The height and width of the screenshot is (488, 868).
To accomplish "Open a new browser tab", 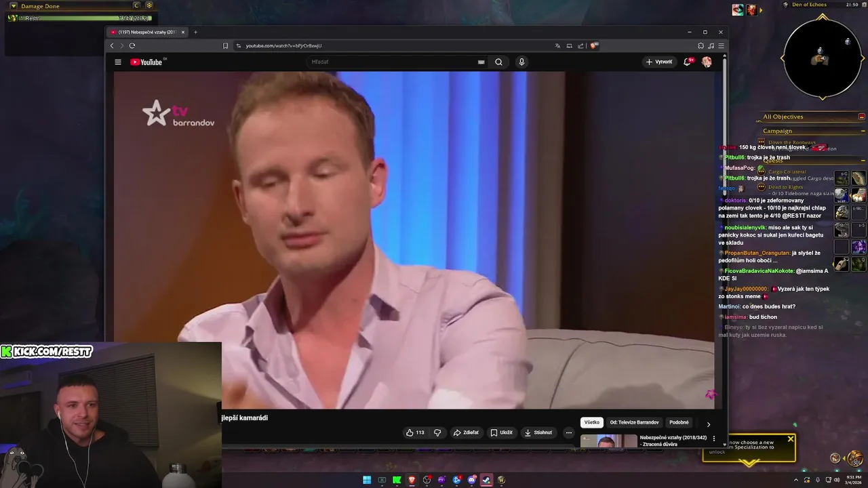I will tap(195, 32).
